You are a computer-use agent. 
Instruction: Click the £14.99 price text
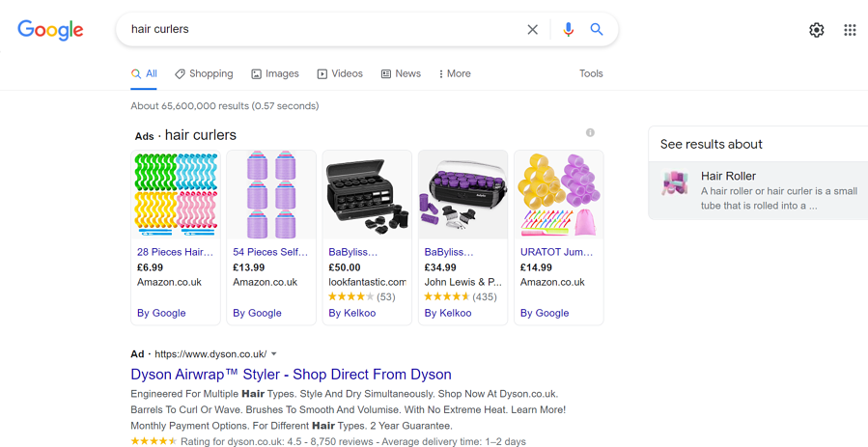(x=536, y=267)
